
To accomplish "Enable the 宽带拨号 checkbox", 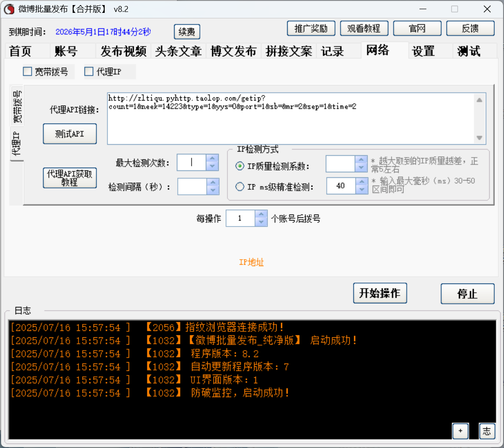I will [x=28, y=71].
